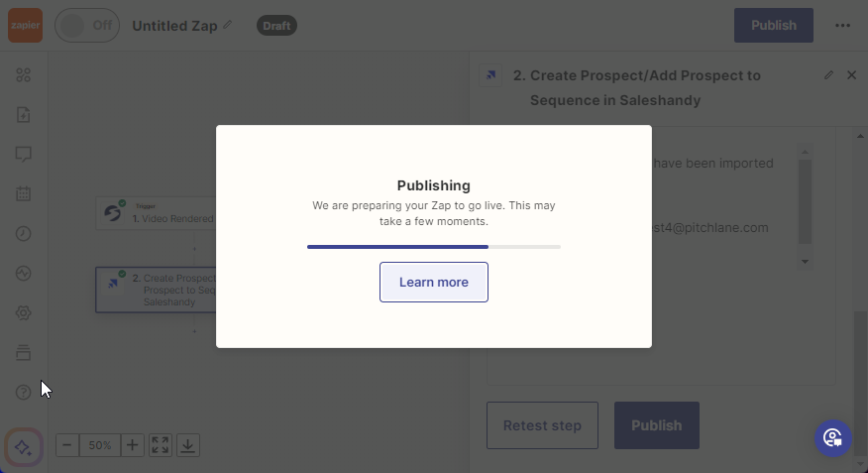The width and height of the screenshot is (868, 473).
Task: Toggle the Zap On/Off switch
Action: (87, 26)
